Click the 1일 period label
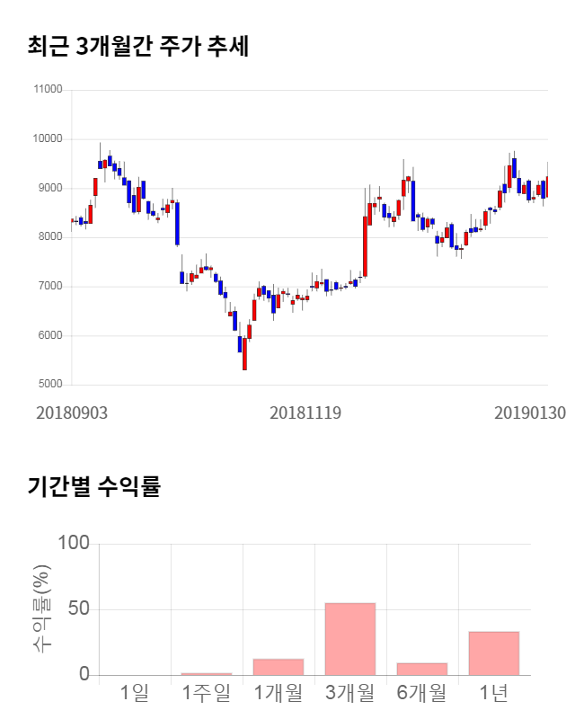The width and height of the screenshot is (575, 728). click(135, 693)
